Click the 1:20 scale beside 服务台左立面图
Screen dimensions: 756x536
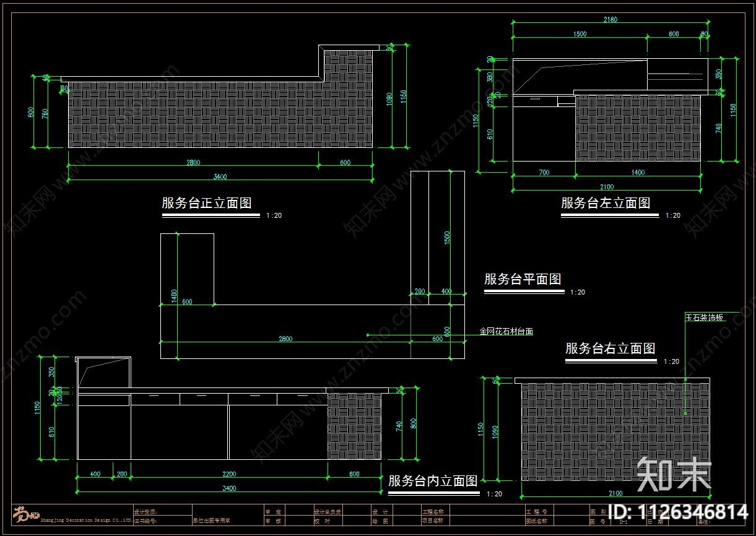[x=673, y=216]
